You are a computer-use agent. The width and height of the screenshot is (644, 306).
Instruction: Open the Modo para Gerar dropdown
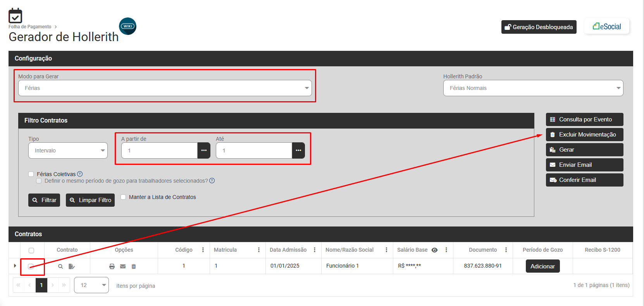click(165, 88)
